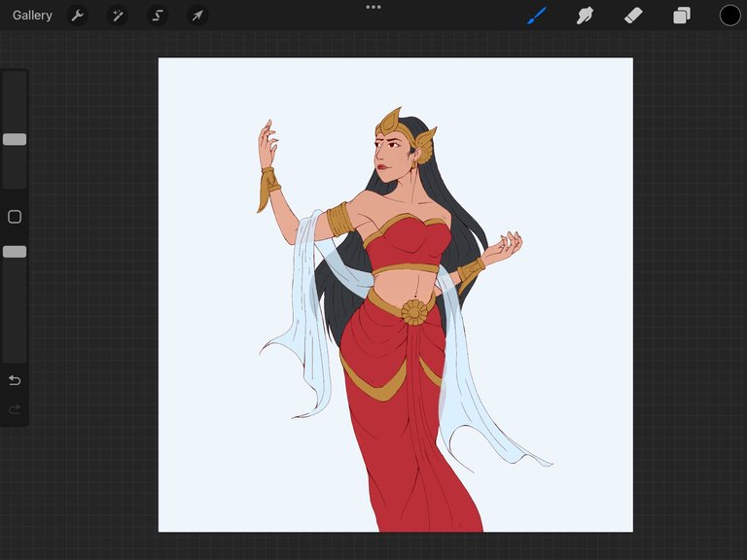Open the black color picker circle
This screenshot has height=560, width=747.
click(729, 16)
